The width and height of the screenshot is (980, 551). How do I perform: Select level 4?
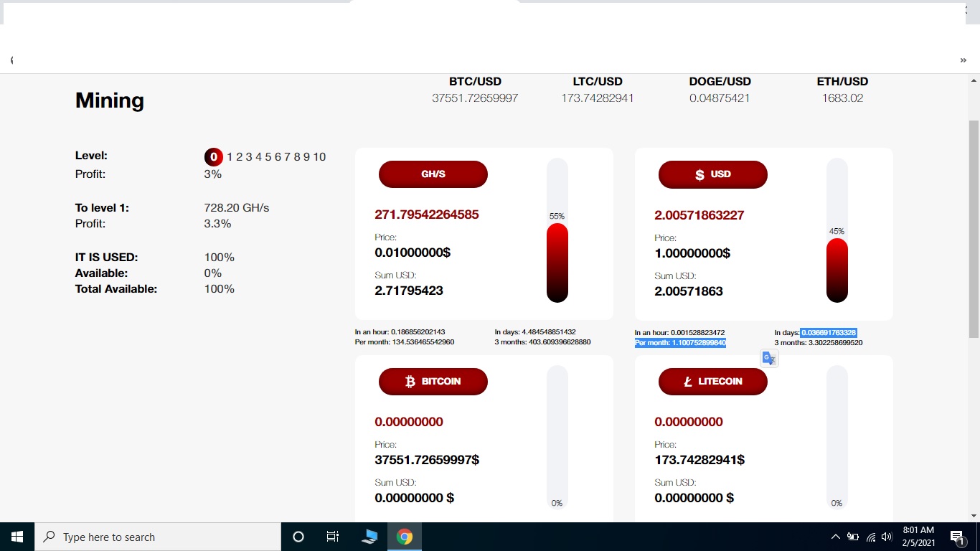tap(259, 156)
